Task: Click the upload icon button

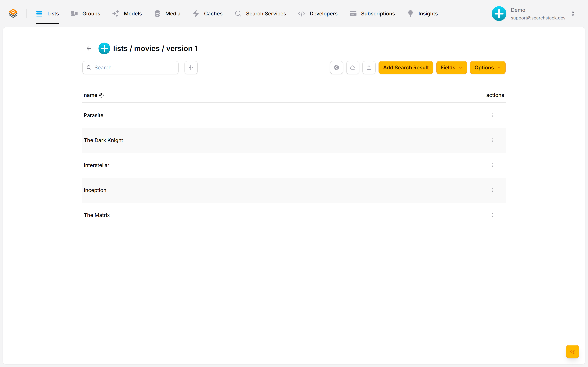Action: (369, 68)
